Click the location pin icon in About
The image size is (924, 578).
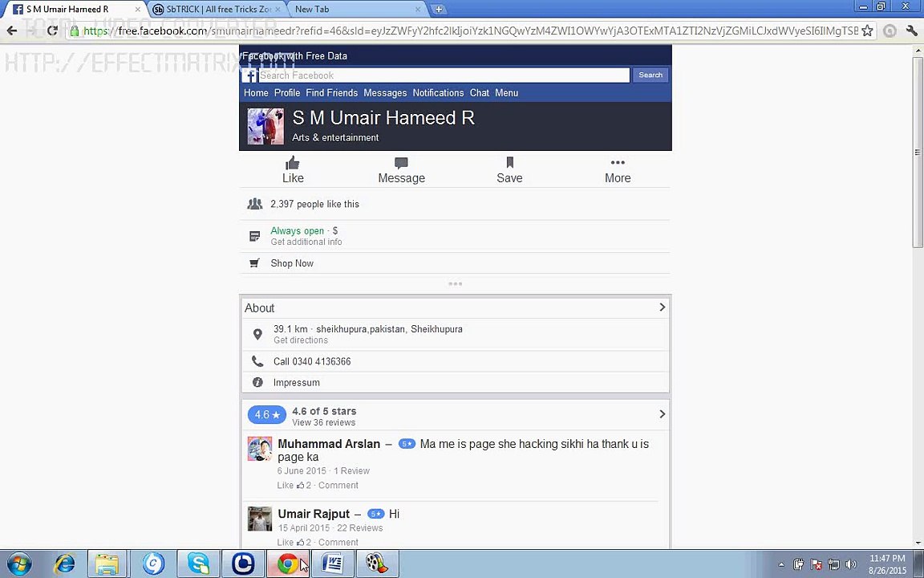tap(257, 335)
